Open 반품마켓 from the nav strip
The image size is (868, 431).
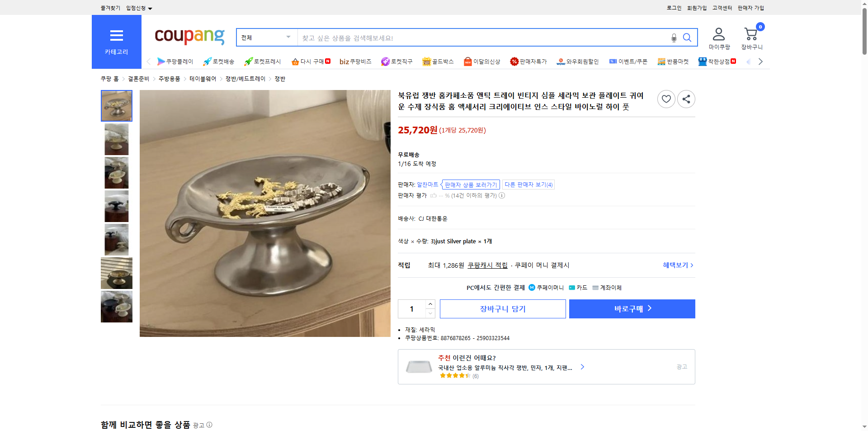(x=662, y=61)
